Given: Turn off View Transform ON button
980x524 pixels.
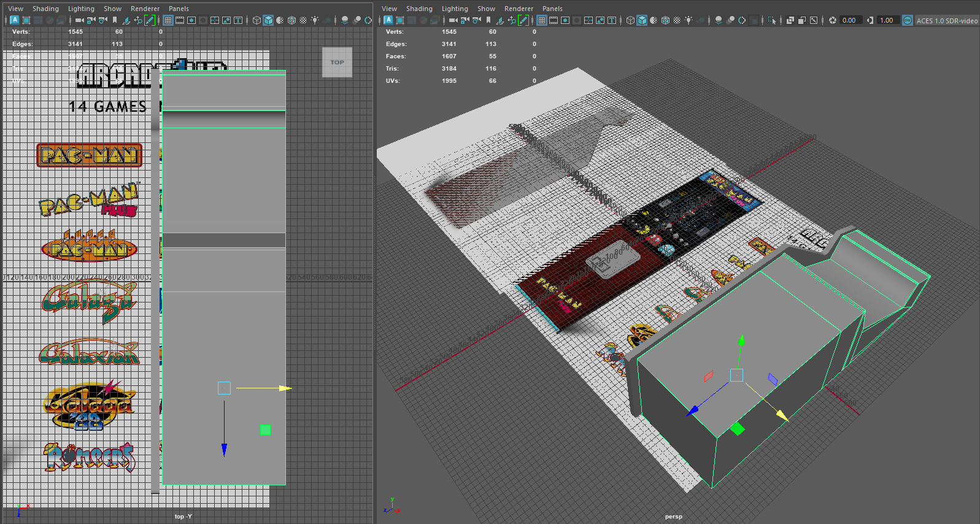Looking at the screenshot, I should 908,20.
